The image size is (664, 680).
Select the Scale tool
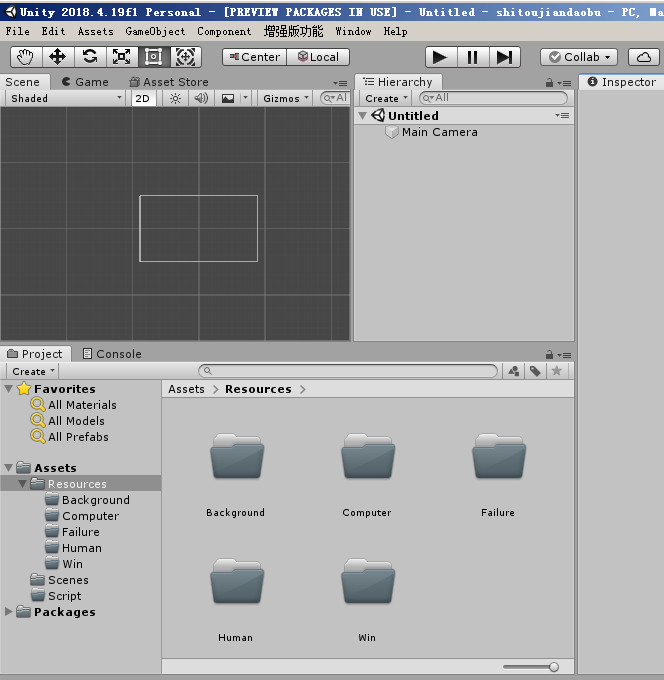(122, 57)
